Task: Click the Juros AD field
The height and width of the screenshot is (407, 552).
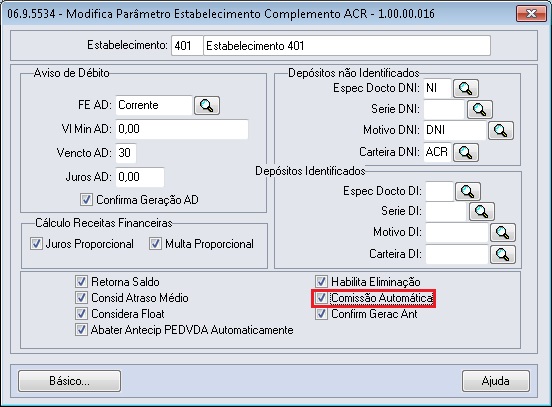Action: tap(140, 177)
